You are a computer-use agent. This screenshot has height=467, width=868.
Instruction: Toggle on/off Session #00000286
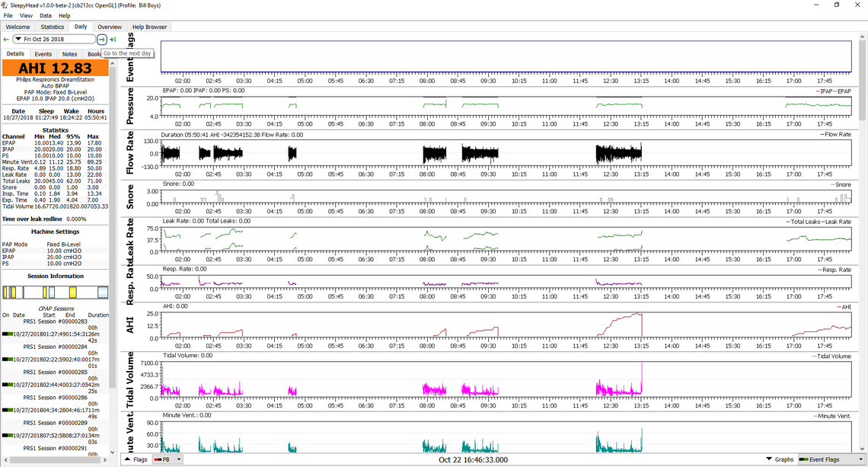pos(7,410)
